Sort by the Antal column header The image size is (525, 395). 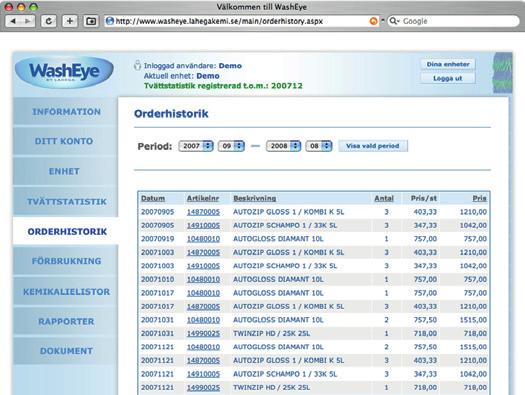tap(384, 198)
